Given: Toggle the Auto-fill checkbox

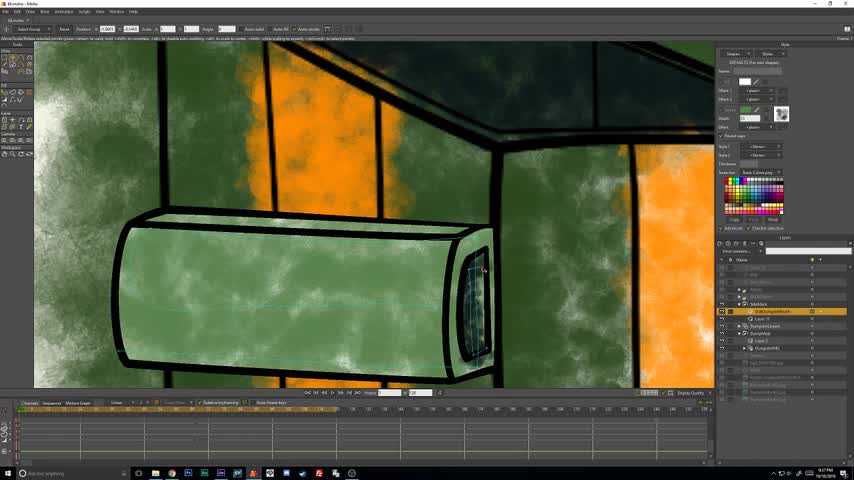Looking at the screenshot, I should point(270,29).
